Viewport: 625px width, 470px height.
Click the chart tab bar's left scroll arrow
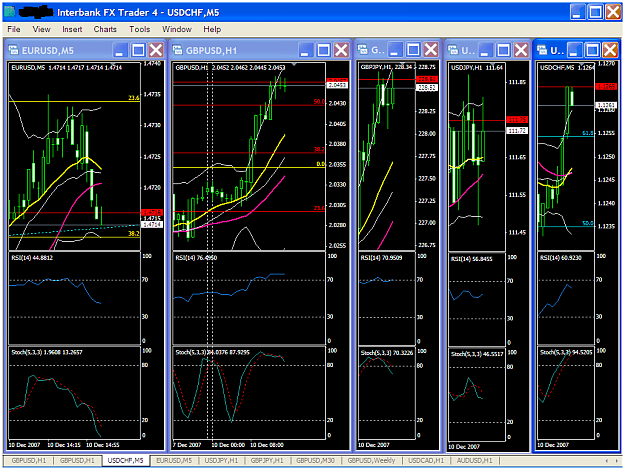pyautogui.click(x=607, y=461)
